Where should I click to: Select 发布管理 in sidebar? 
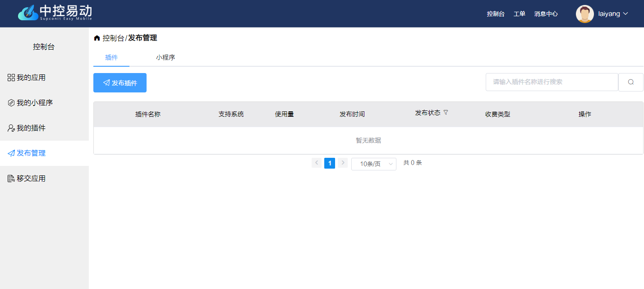click(44, 153)
